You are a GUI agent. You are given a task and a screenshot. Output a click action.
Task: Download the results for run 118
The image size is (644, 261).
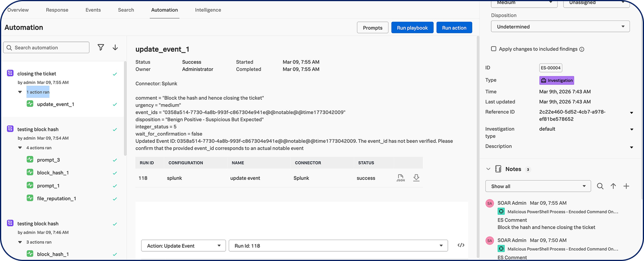tap(416, 178)
